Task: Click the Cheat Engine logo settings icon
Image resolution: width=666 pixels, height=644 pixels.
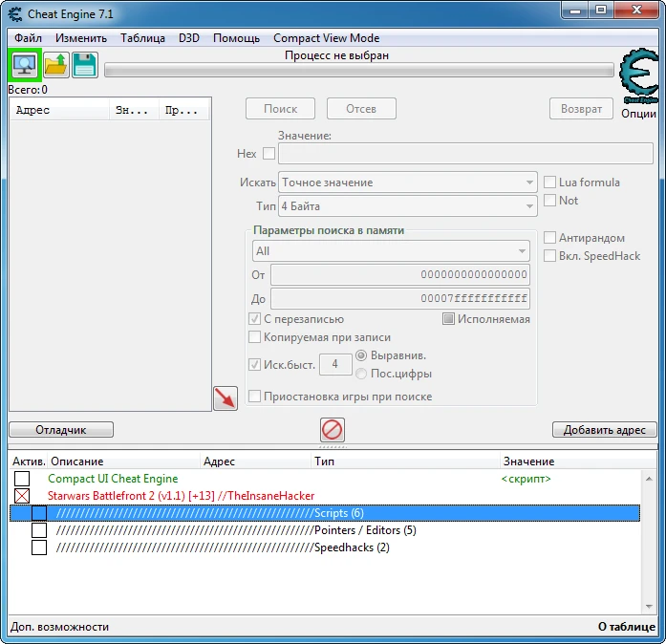Action: click(x=638, y=76)
